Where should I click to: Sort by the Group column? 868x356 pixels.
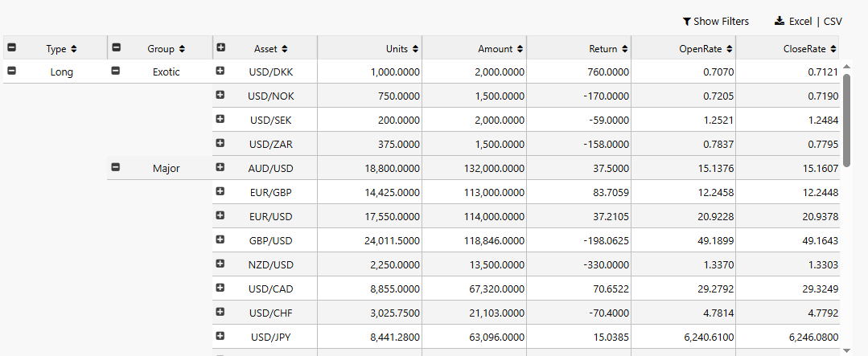(166, 49)
